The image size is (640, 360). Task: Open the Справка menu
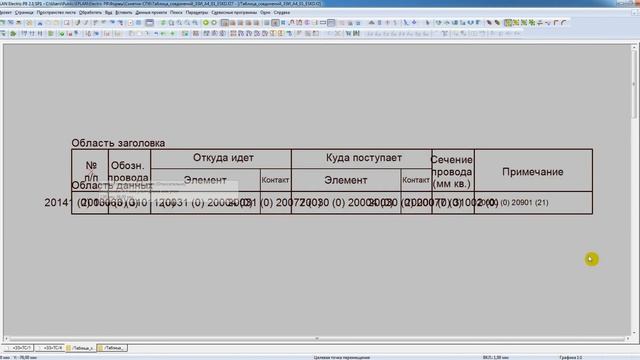[x=282, y=13]
